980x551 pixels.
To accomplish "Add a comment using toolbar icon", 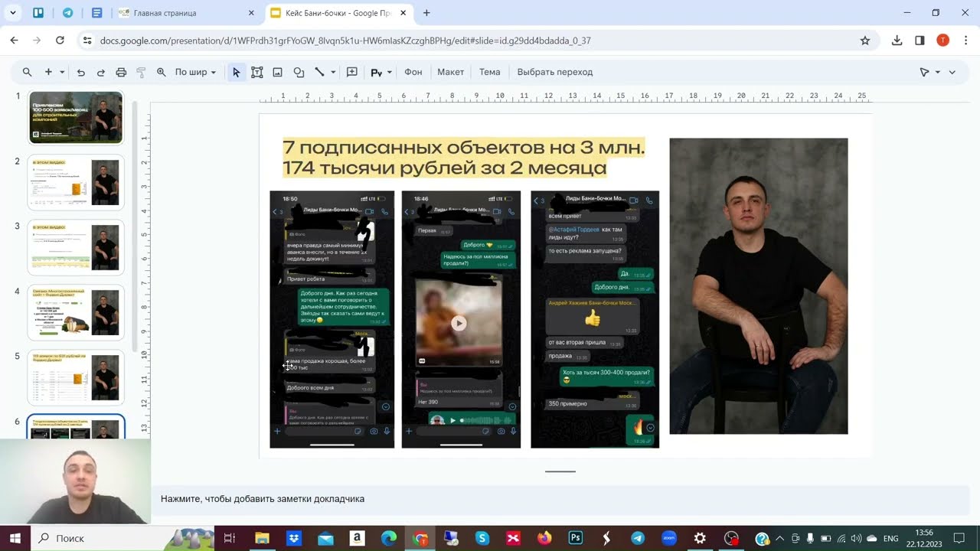I will pyautogui.click(x=352, y=72).
